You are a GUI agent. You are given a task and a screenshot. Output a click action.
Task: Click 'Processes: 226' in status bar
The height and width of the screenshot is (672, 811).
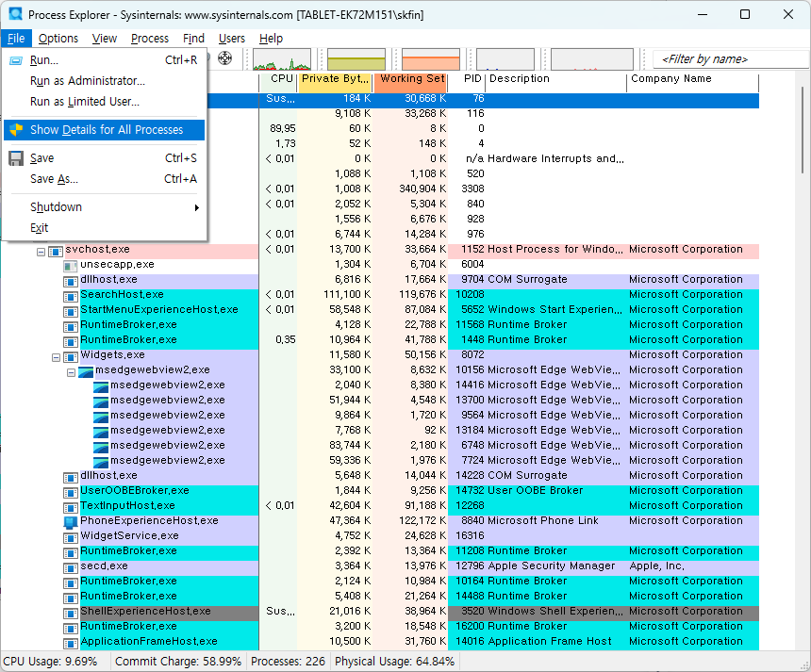pyautogui.click(x=288, y=662)
